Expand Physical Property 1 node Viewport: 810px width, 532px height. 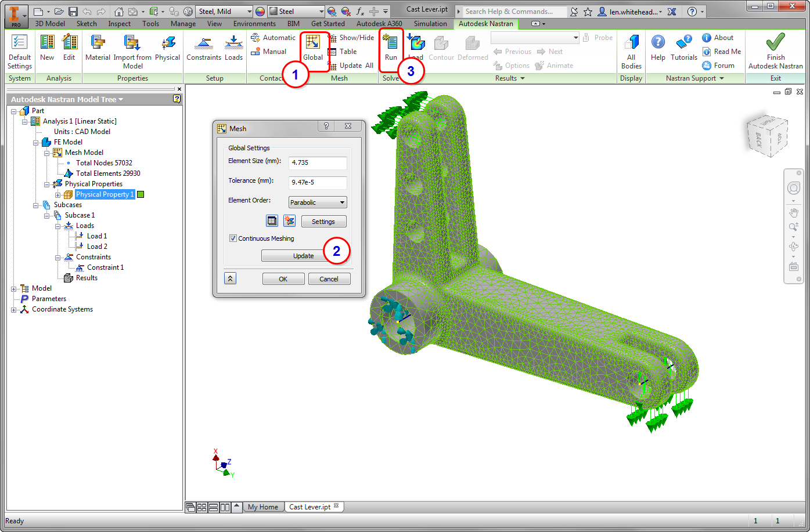(x=58, y=194)
